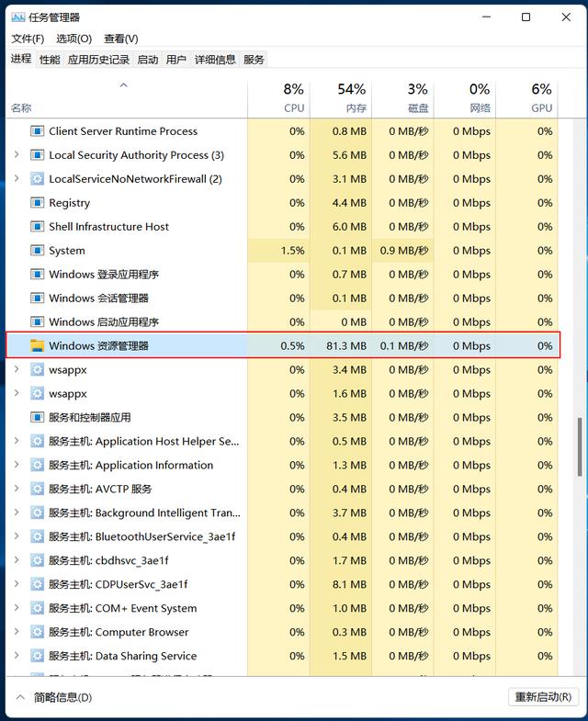Expand 服务主机: Application Host Helper row

coord(17,441)
